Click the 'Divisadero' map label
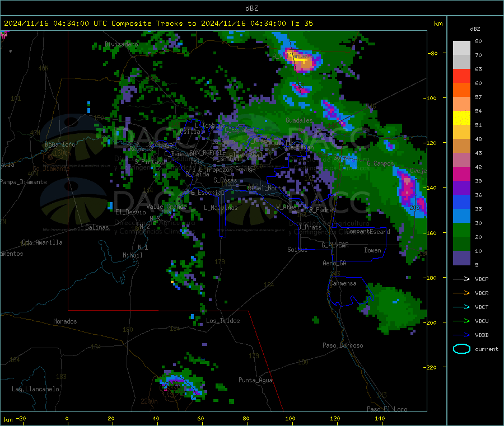The width and height of the screenshot is (504, 426). (x=122, y=44)
